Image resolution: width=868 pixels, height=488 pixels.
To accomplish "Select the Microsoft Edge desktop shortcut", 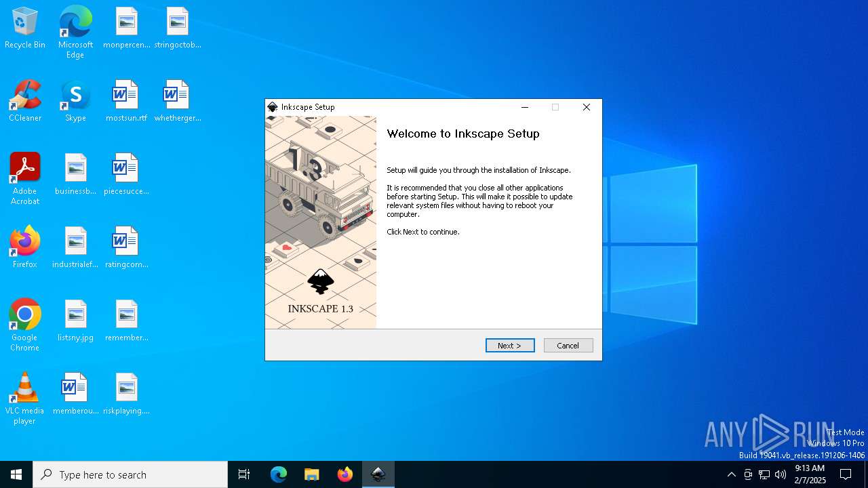I will [x=75, y=33].
